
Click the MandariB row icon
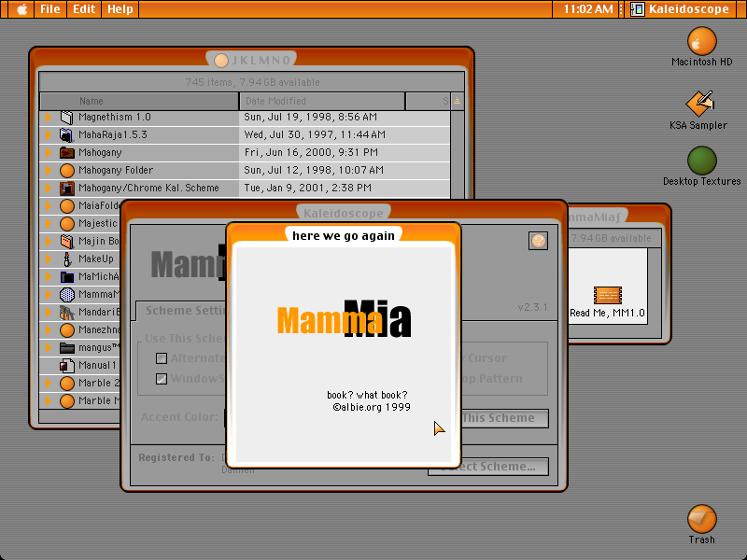pos(67,312)
